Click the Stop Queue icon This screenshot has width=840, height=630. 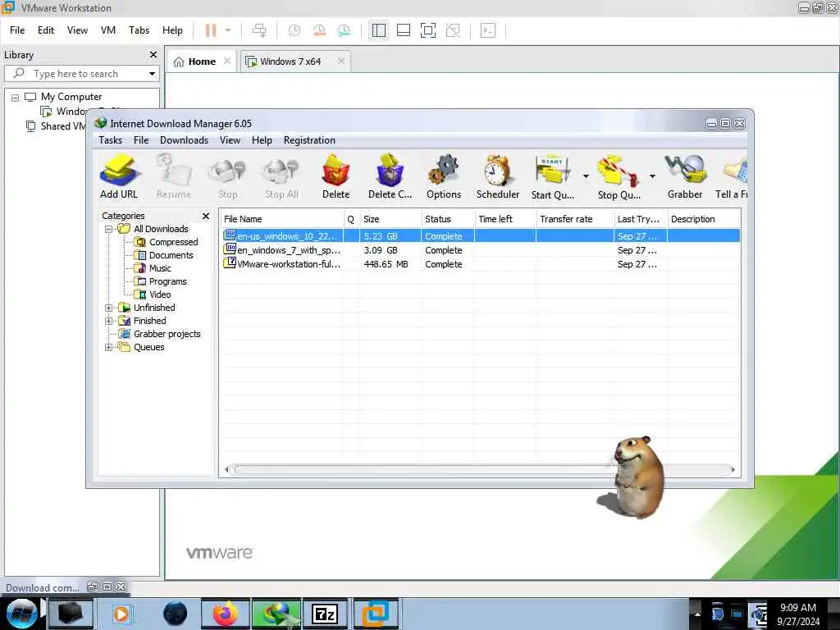(619, 177)
